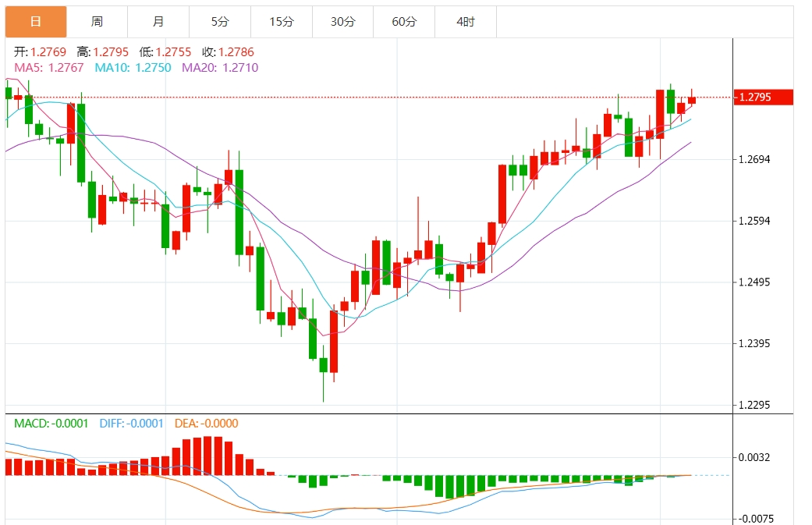Click the red 1.2795 current price tag
The image size is (812, 525).
click(x=764, y=98)
